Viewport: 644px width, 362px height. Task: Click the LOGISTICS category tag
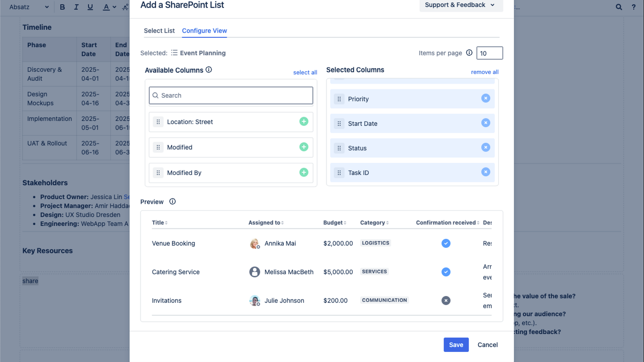click(x=376, y=243)
